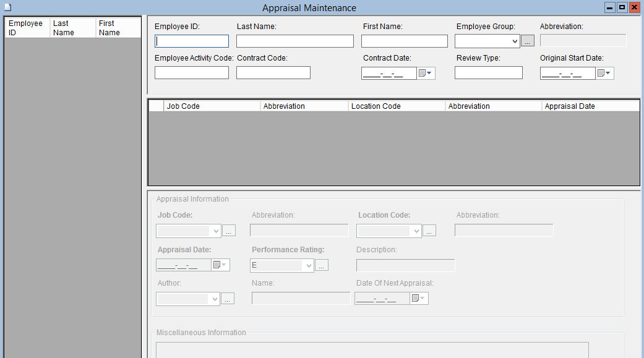The height and width of the screenshot is (358, 644).
Task: Click the Employee Group browse ellipsis button
Action: pos(527,41)
